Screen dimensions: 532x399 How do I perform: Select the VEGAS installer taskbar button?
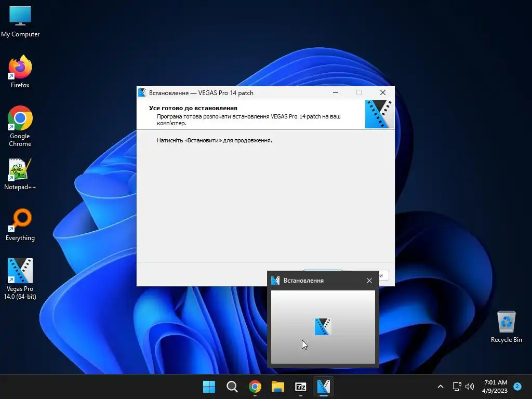pyautogui.click(x=324, y=387)
